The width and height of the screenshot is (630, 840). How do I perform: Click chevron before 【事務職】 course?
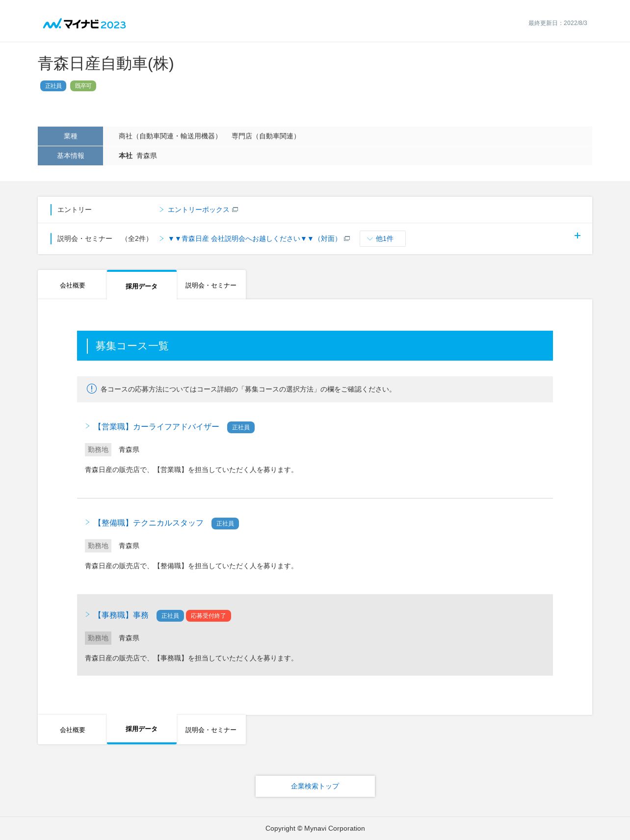[x=87, y=614]
